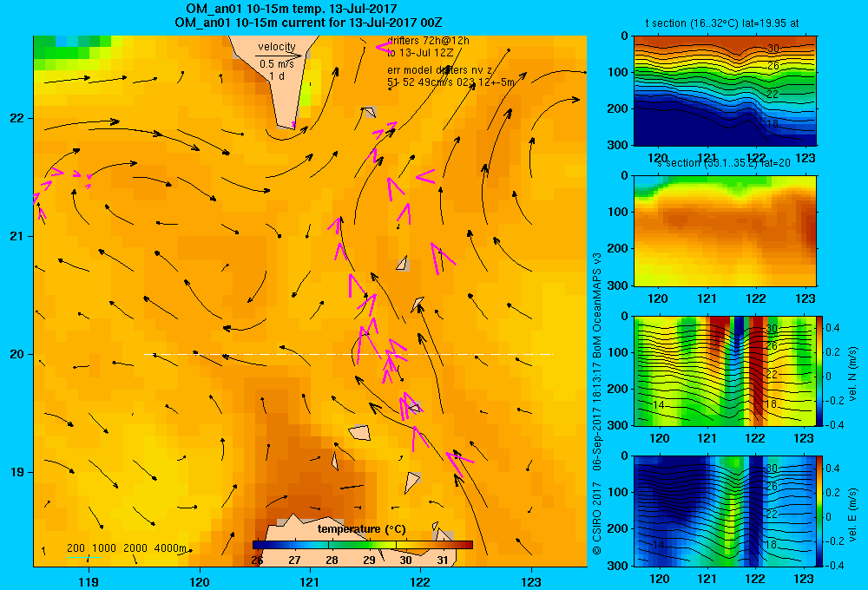
Task: Click the '51 52 49cm/s 023 12+-5m' statistics line
Action: click(x=450, y=82)
